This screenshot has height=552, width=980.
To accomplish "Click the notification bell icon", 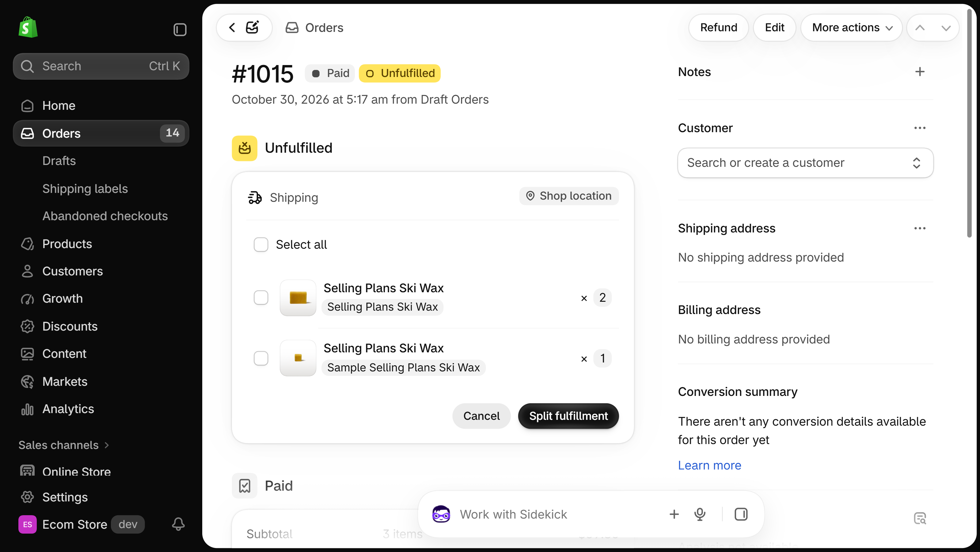I will [178, 524].
